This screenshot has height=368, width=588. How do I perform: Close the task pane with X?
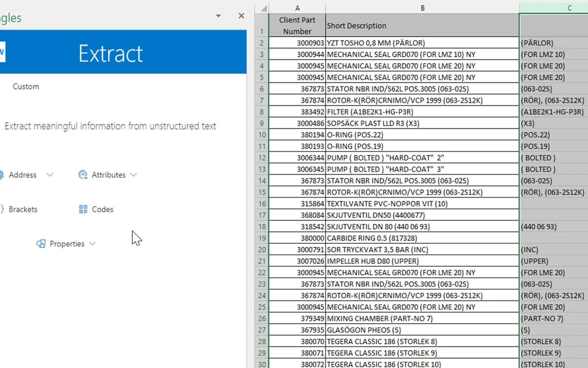click(x=241, y=16)
